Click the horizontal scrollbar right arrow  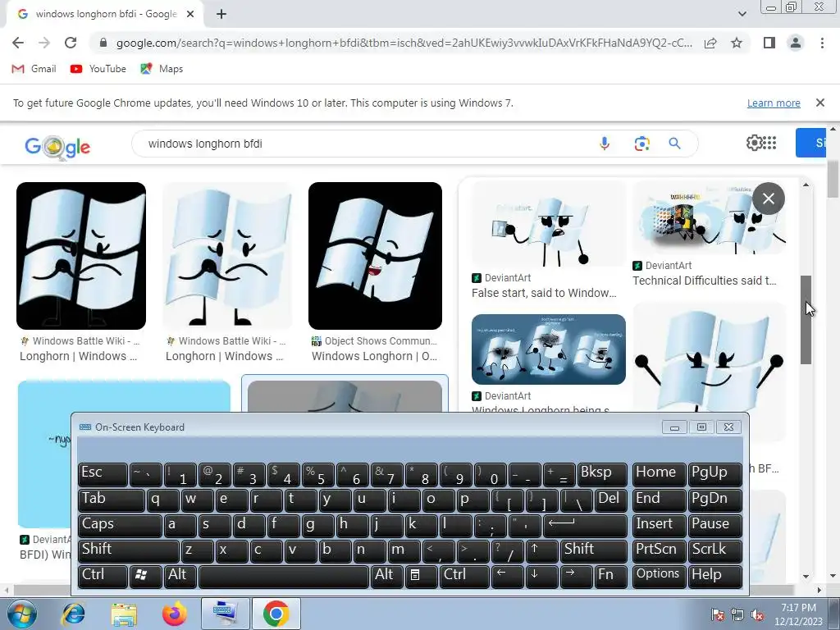[819, 590]
